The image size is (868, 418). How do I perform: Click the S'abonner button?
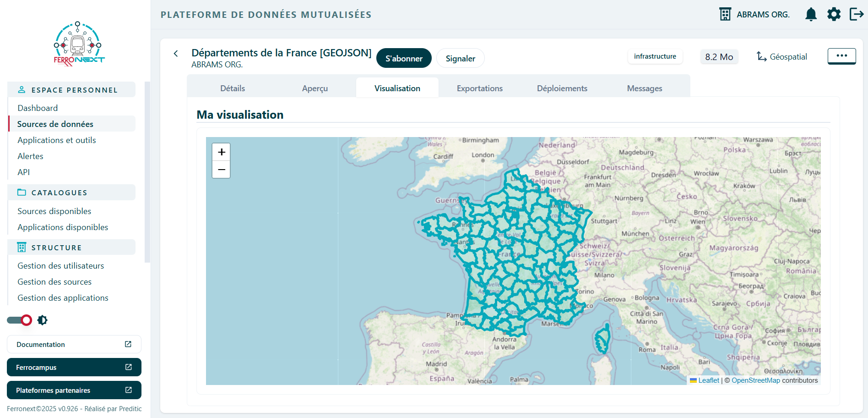pyautogui.click(x=404, y=58)
